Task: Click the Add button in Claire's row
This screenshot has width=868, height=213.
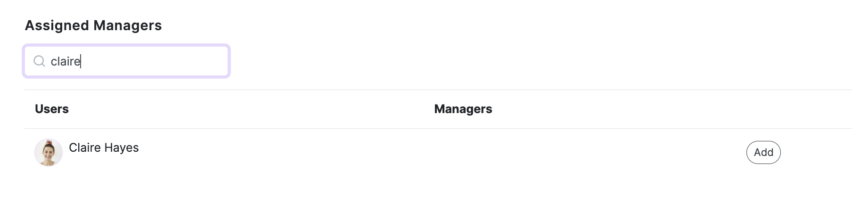Action: 763,152
